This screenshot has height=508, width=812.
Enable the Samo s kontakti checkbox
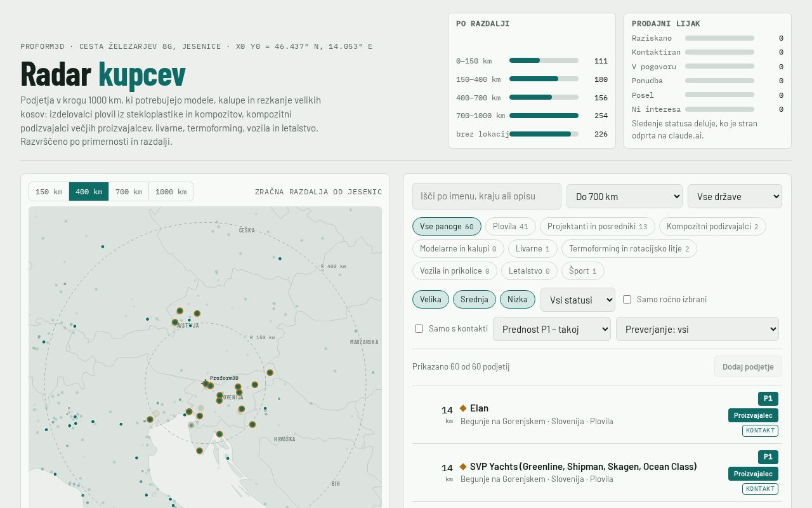[x=419, y=328]
